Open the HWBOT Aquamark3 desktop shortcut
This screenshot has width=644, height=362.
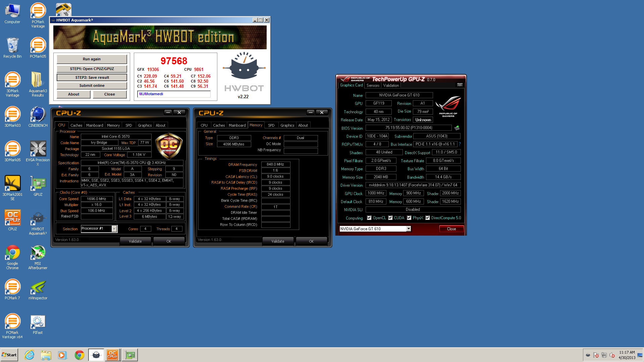point(38,223)
